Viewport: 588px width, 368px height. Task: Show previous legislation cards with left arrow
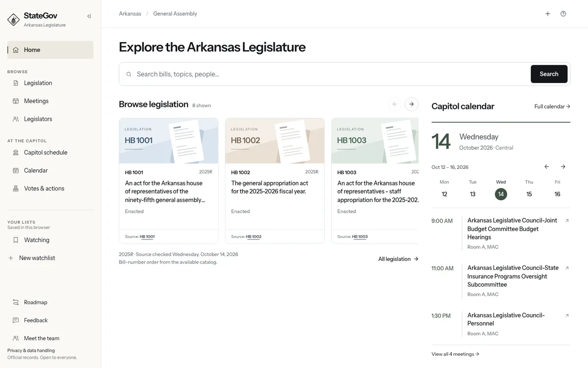395,104
